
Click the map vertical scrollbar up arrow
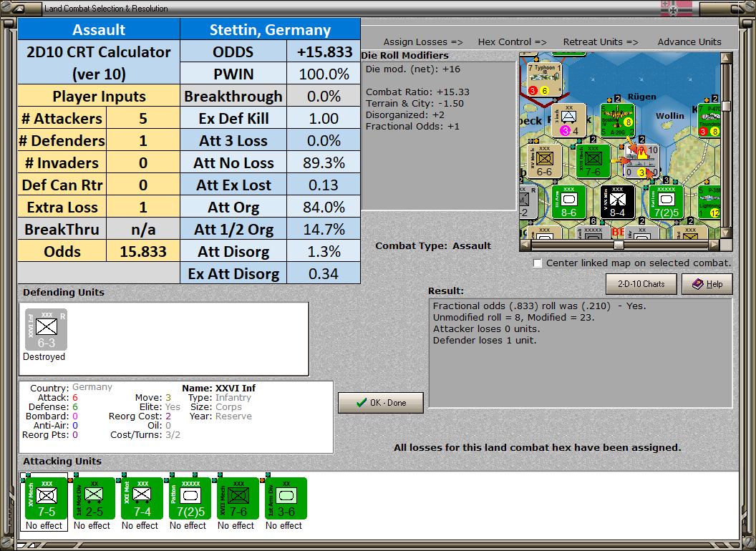pos(726,59)
